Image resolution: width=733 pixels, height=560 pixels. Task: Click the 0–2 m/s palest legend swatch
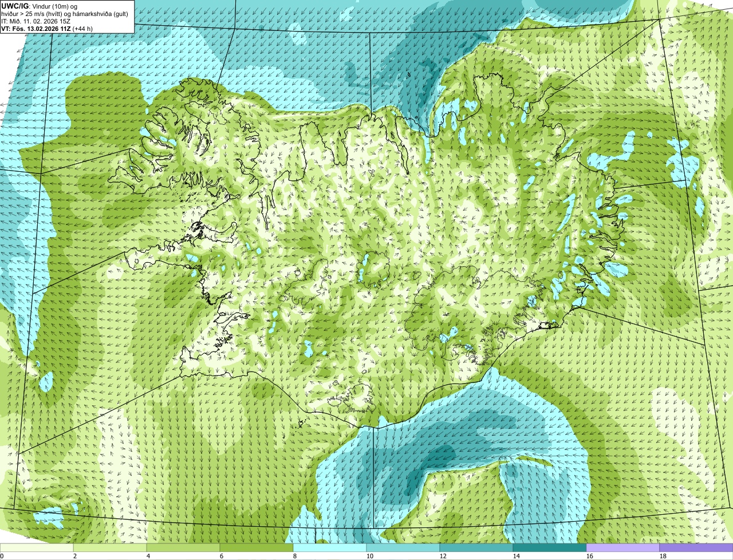[37, 547]
